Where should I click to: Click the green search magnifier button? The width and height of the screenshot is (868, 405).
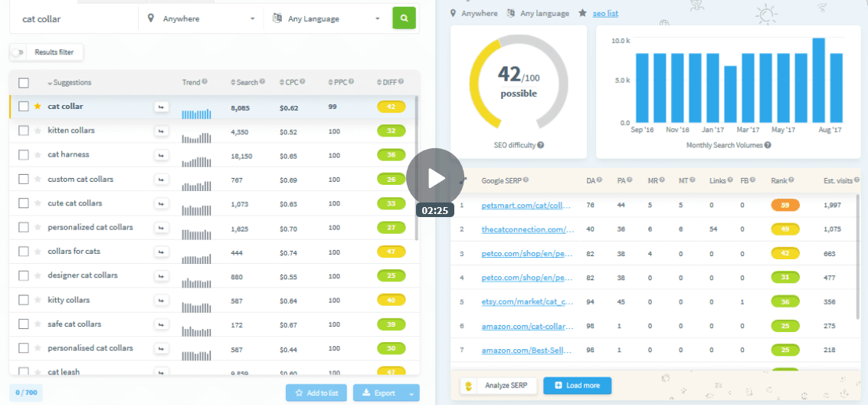404,18
